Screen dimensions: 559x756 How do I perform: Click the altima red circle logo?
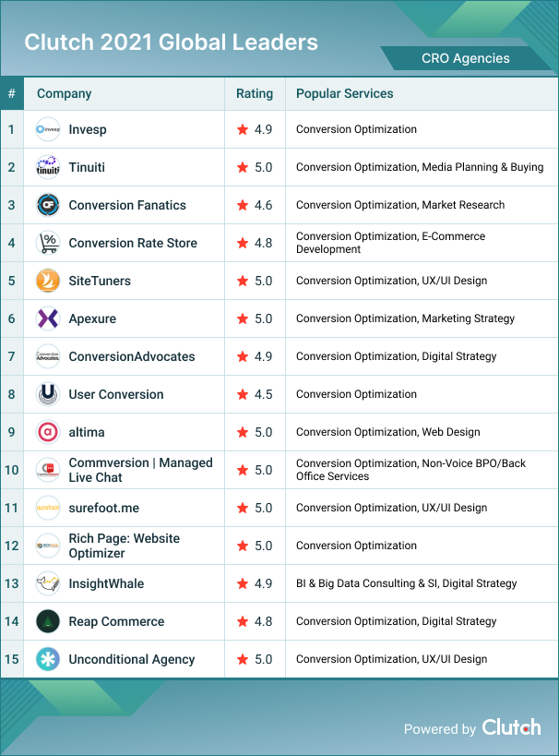[48, 432]
